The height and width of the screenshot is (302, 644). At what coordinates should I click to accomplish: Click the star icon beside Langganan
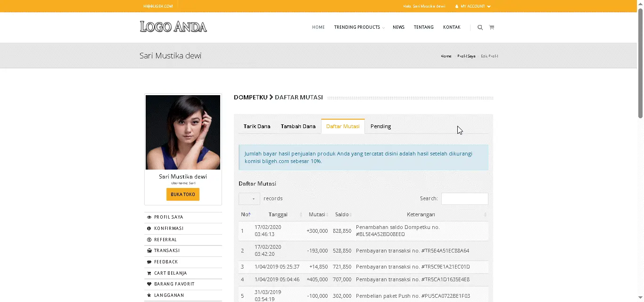149,295
